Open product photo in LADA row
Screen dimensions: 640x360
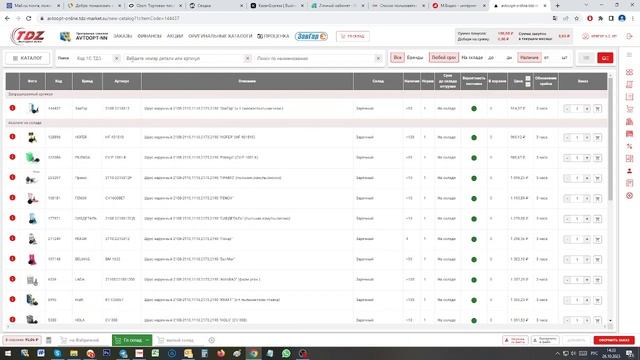click(32, 280)
